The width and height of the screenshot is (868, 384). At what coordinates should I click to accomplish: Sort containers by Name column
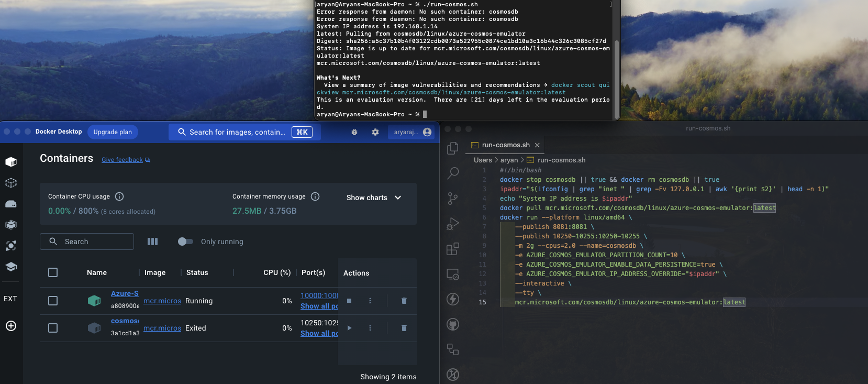tap(97, 272)
